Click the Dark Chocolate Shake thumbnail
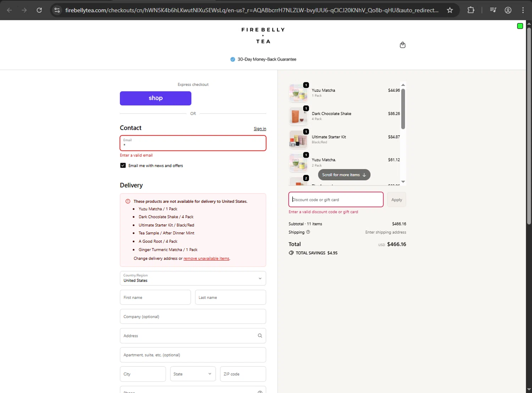532x393 pixels. point(298,116)
